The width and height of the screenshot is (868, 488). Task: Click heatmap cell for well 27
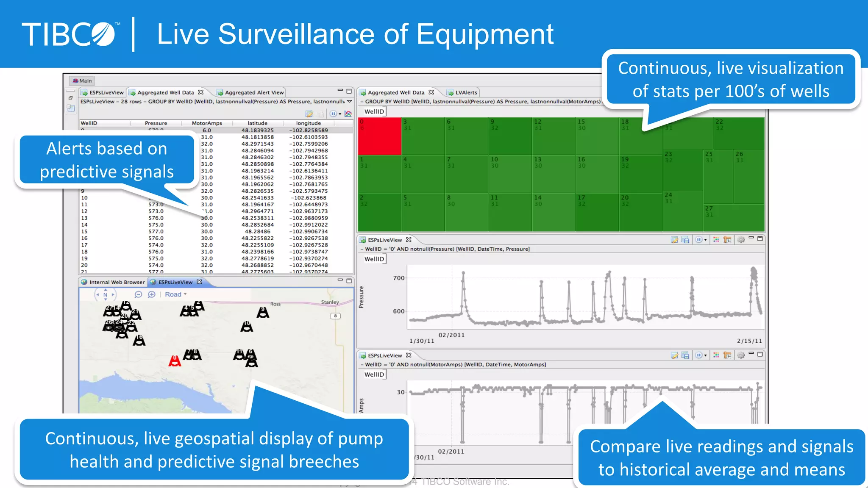(x=734, y=218)
